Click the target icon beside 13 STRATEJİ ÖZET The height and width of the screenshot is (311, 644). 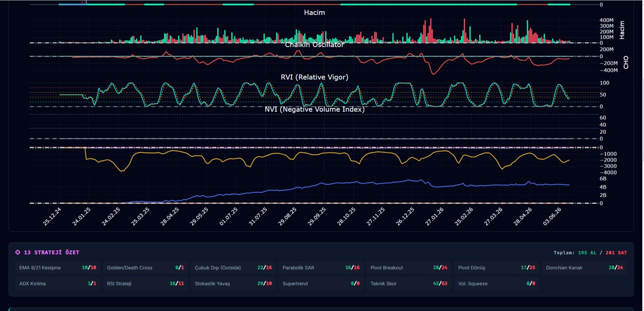point(18,252)
